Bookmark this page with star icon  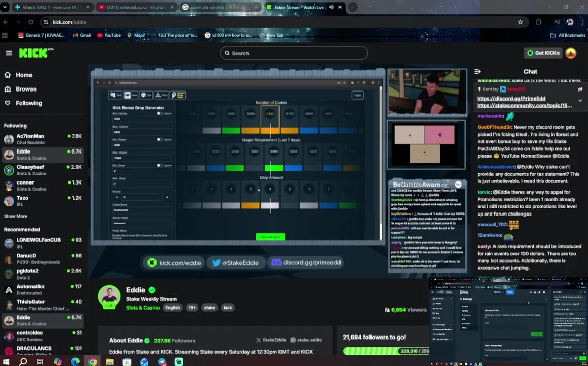coord(520,22)
